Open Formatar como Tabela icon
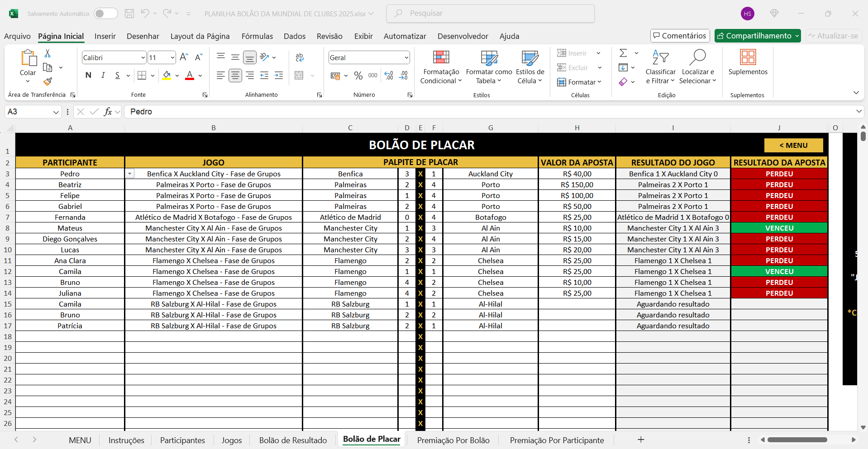 point(489,57)
